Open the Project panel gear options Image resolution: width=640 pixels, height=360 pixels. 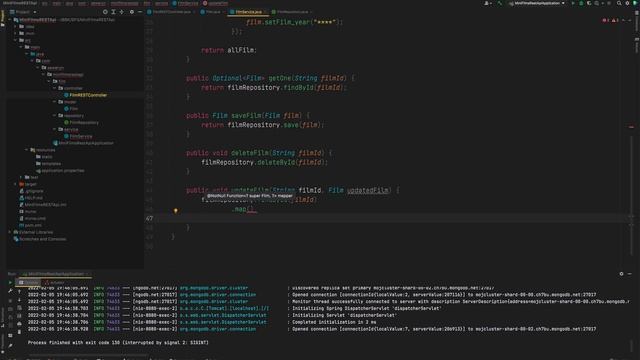point(131,12)
